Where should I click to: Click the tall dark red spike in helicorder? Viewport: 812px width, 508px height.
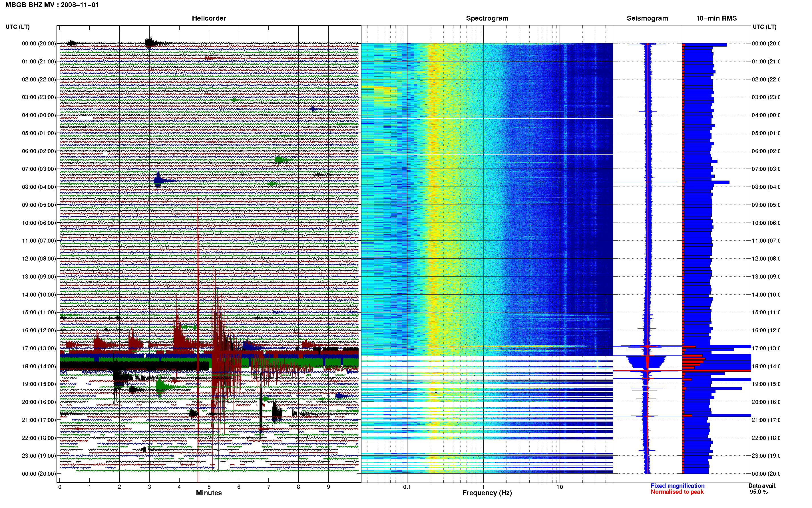tap(198, 339)
